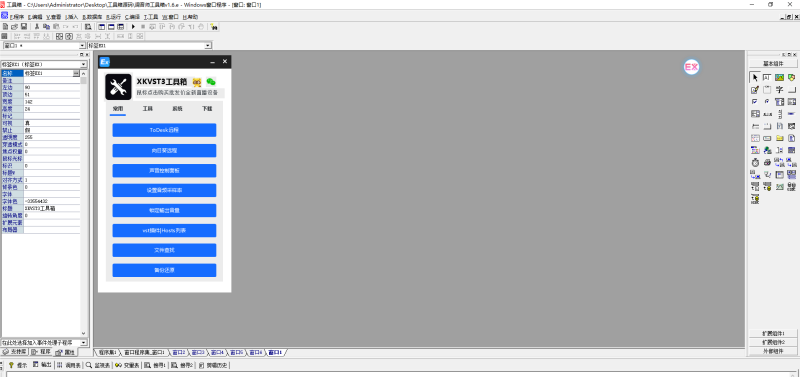Switch to the 窗口2 tab at bottom
The height and width of the screenshot is (377, 800).
click(x=179, y=353)
